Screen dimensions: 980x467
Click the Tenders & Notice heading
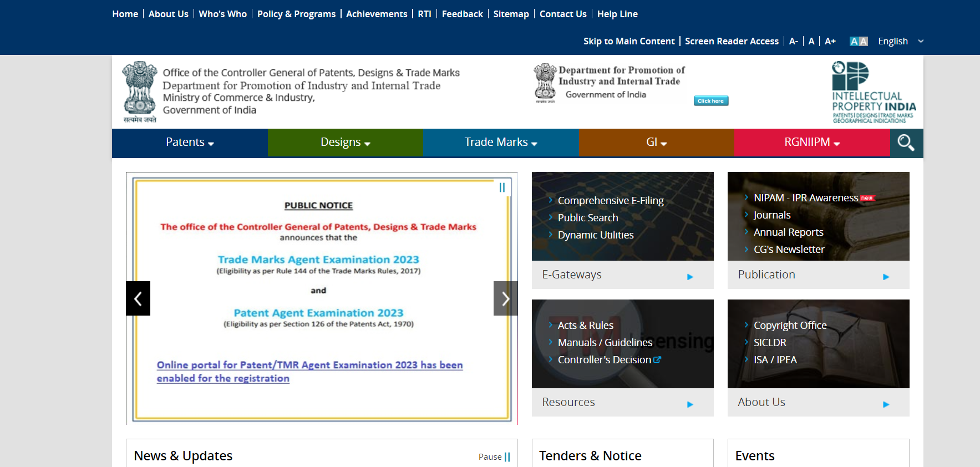590,456
